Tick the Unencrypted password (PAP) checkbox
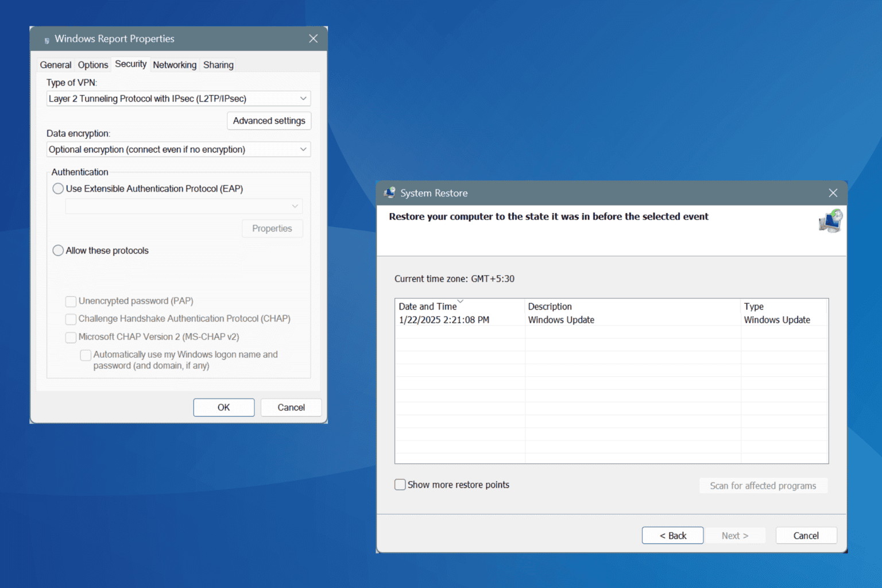 (x=71, y=301)
